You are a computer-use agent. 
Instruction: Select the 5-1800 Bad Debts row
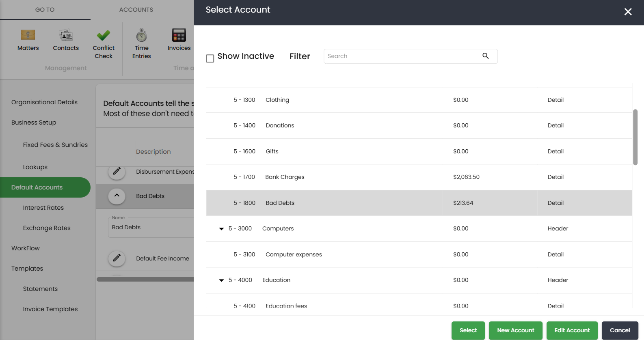click(x=419, y=203)
